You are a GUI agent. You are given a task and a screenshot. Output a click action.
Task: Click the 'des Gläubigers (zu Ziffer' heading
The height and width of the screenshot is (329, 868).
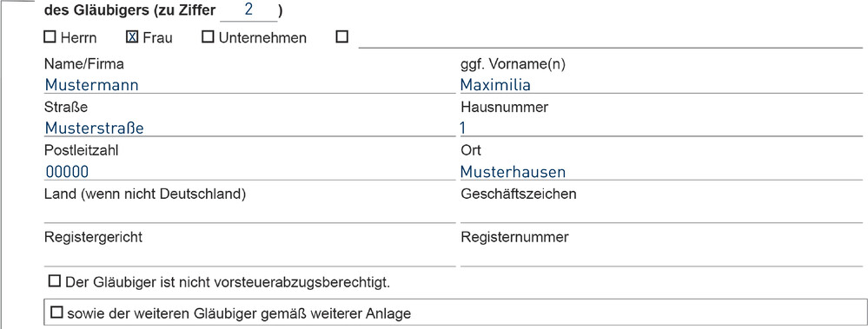point(129,11)
